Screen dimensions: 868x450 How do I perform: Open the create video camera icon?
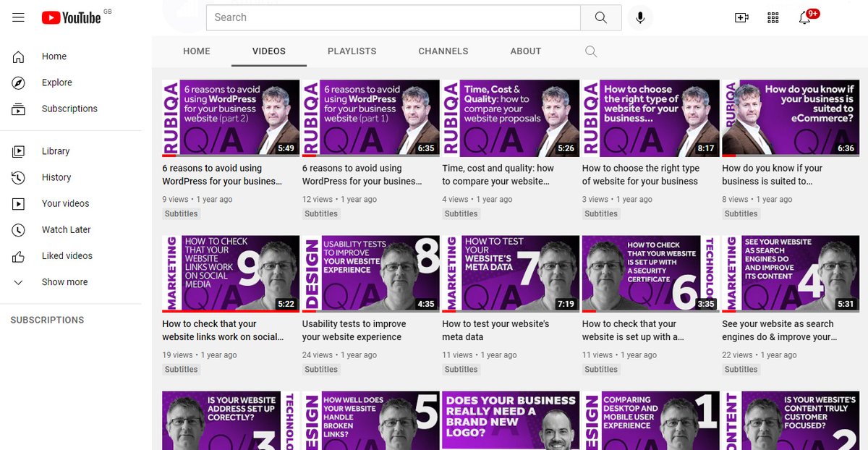click(x=741, y=17)
